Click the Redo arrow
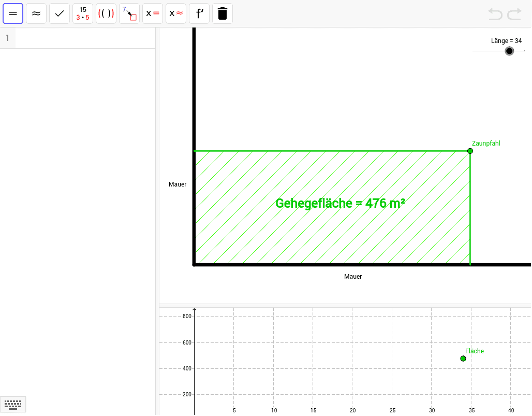 (x=514, y=15)
